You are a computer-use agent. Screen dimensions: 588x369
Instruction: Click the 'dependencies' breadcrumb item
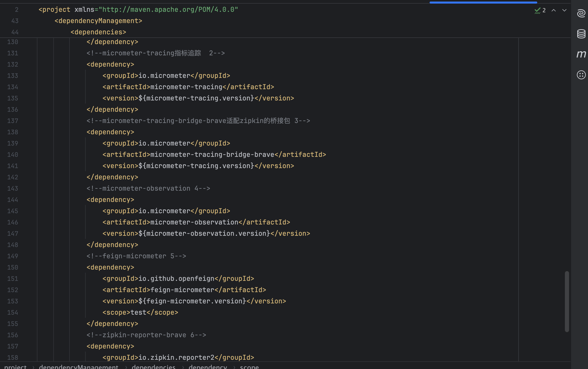point(153,367)
